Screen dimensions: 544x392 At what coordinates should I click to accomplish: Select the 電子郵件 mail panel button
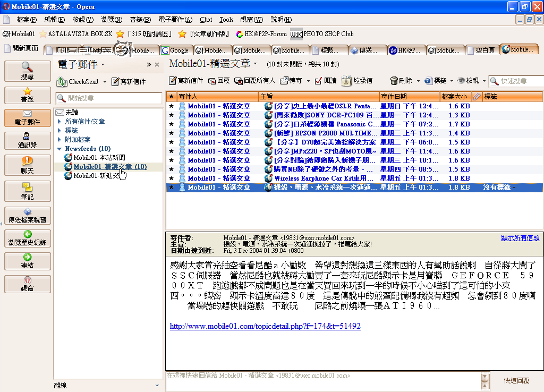pyautogui.click(x=28, y=117)
